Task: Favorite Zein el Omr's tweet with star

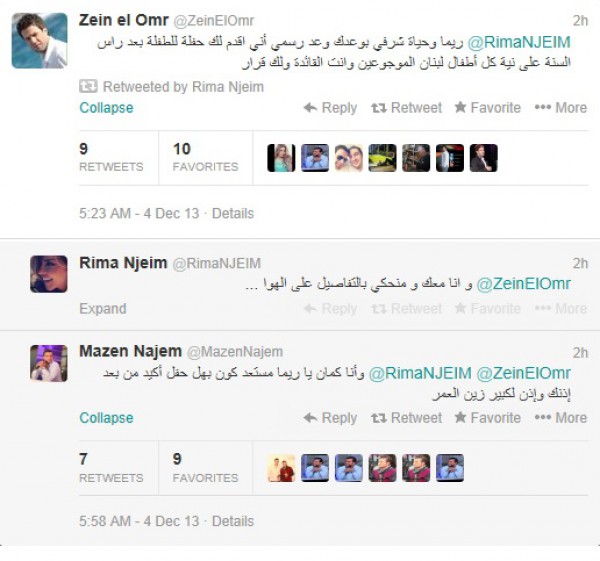Action: [488, 108]
